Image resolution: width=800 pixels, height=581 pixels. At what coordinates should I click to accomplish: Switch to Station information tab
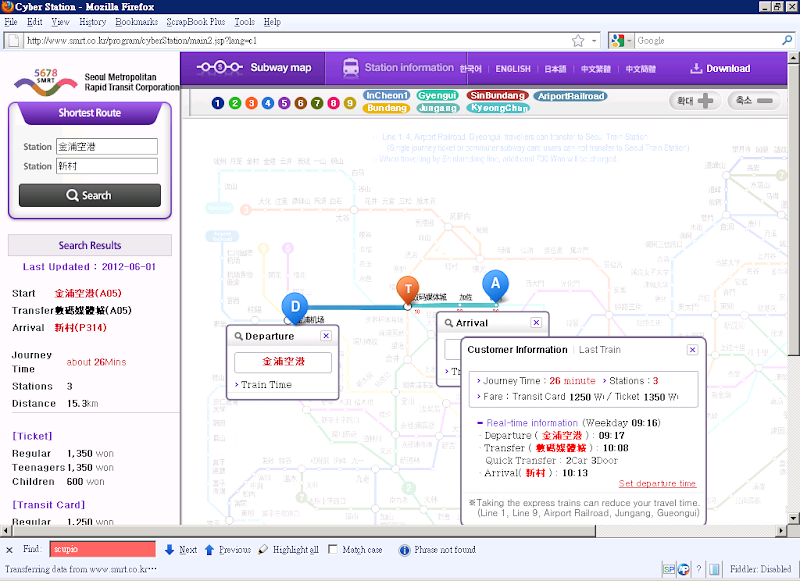397,68
